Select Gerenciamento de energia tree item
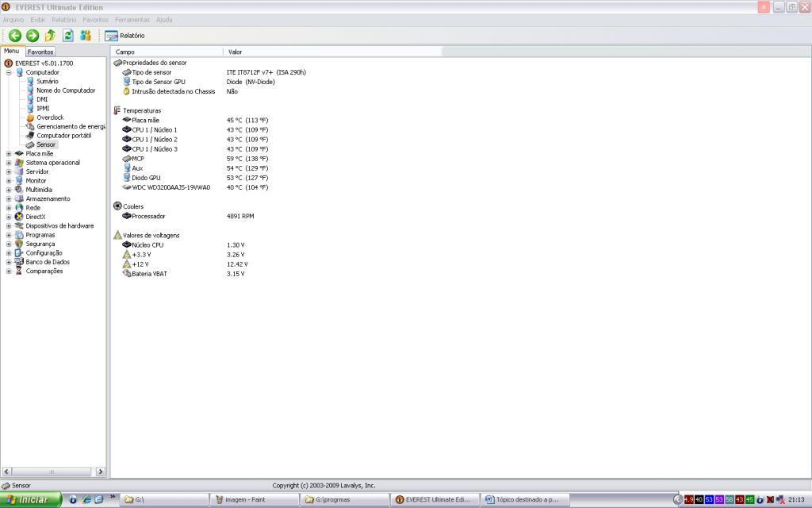This screenshot has width=812, height=508. [71, 126]
